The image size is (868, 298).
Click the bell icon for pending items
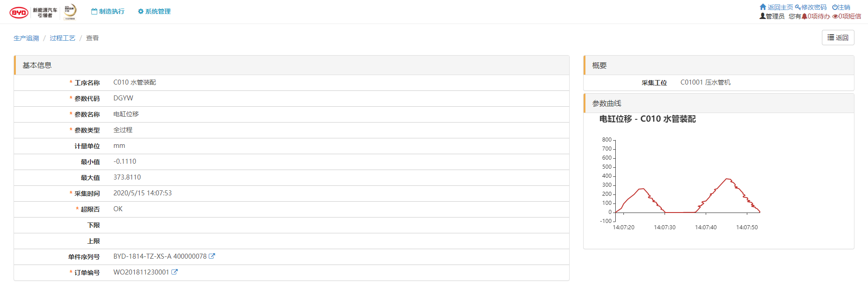coord(804,16)
